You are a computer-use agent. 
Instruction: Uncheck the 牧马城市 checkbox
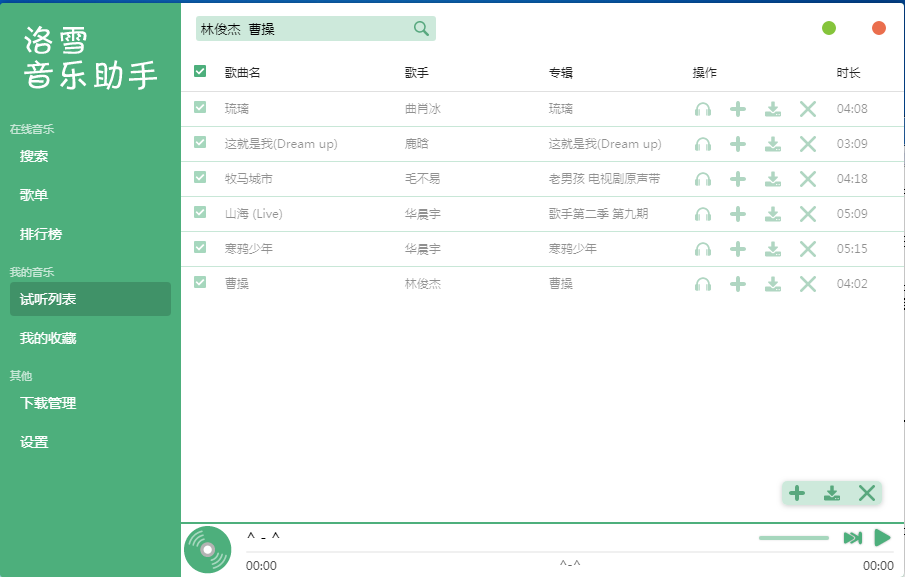tap(200, 177)
